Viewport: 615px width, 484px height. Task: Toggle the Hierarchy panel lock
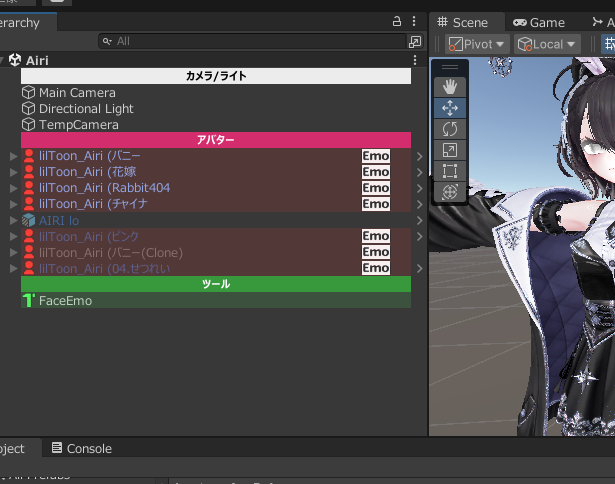397,21
